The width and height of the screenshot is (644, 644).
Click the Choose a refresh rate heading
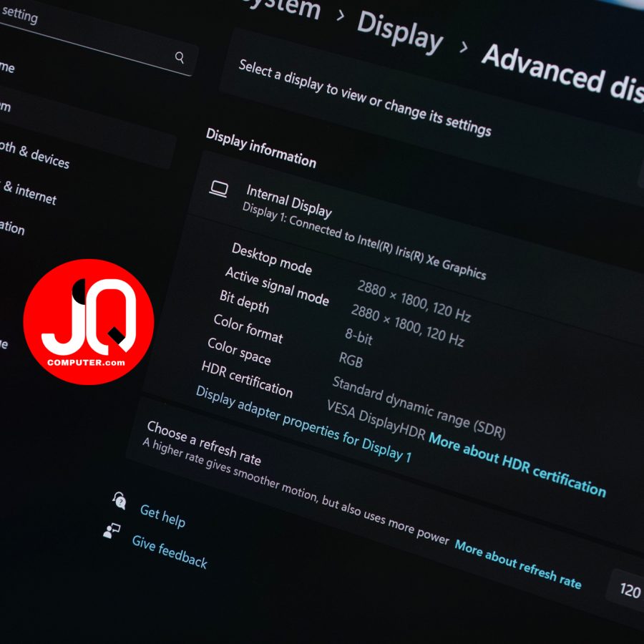pos(204,443)
